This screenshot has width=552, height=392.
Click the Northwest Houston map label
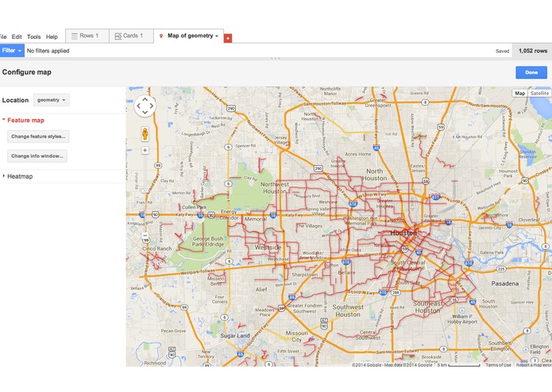pyautogui.click(x=275, y=188)
